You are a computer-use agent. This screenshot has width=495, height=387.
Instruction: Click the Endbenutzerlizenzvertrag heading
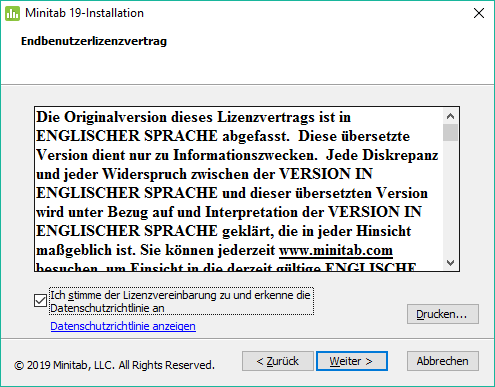[x=94, y=41]
